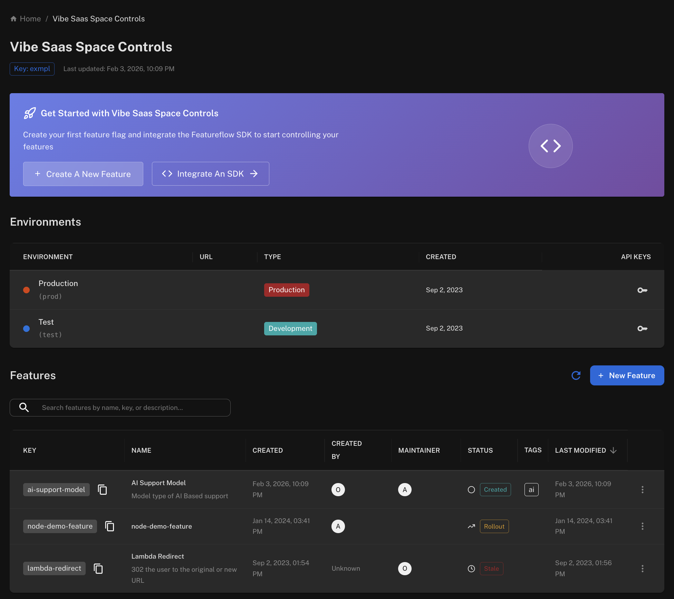Refresh the features list
This screenshot has height=599, width=674.
[576, 376]
